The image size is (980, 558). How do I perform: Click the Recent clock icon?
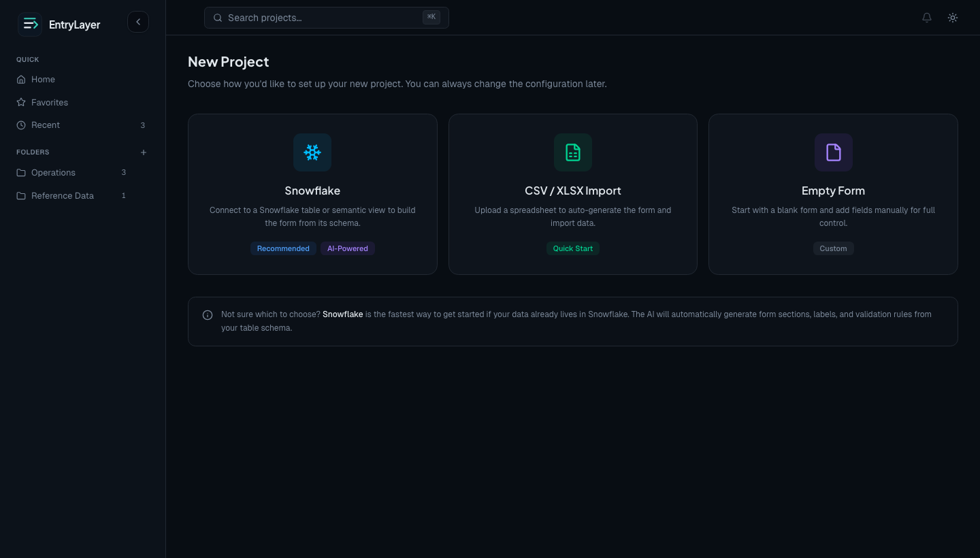21,125
